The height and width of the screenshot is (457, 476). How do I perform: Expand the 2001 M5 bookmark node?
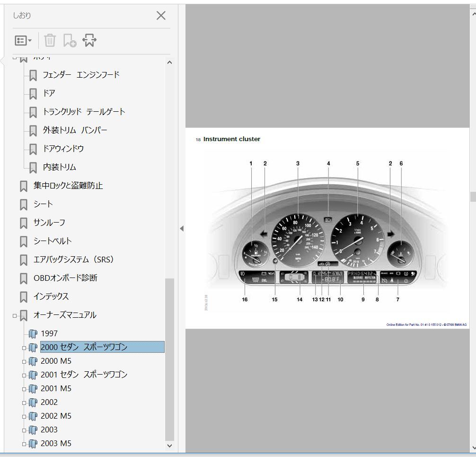point(24,389)
